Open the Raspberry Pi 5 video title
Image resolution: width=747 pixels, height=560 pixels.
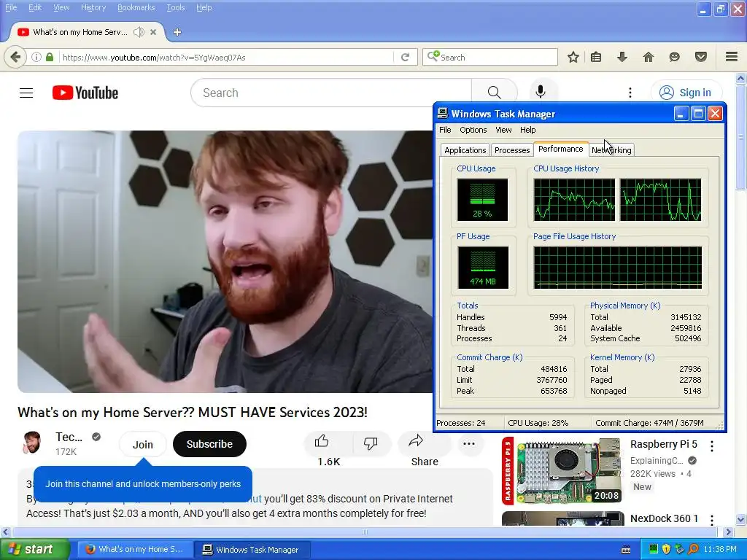[x=664, y=444]
